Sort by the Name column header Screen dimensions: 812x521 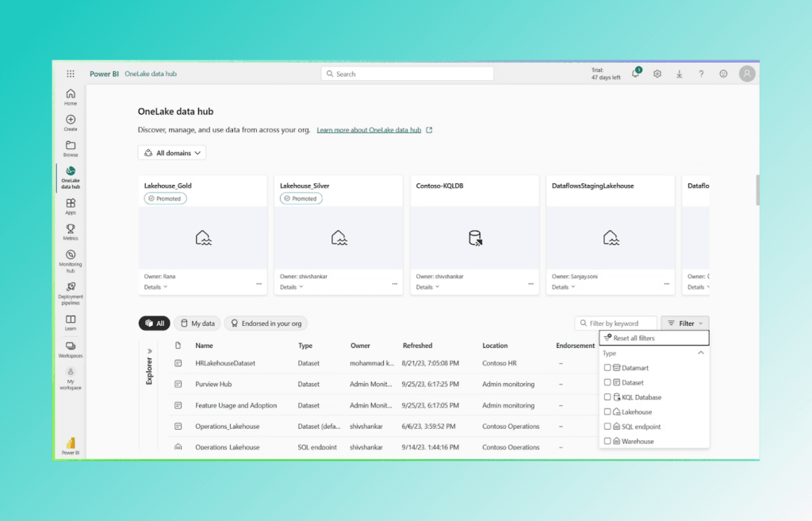point(204,346)
